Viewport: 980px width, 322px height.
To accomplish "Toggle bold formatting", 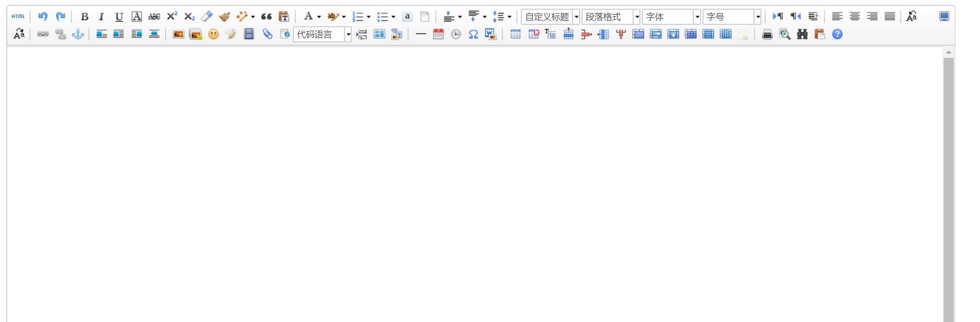I will point(85,17).
